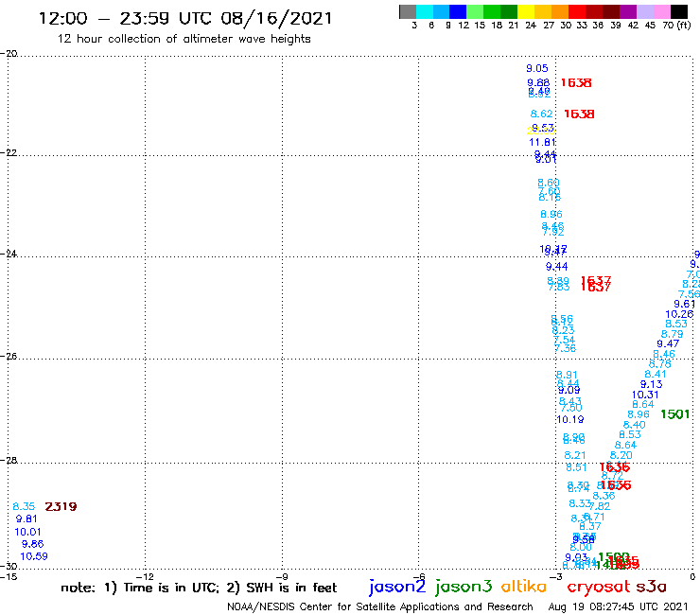This screenshot has width=700, height=615.
Task: Click the wave height value 10.01
Action: pyautogui.click(x=27, y=532)
